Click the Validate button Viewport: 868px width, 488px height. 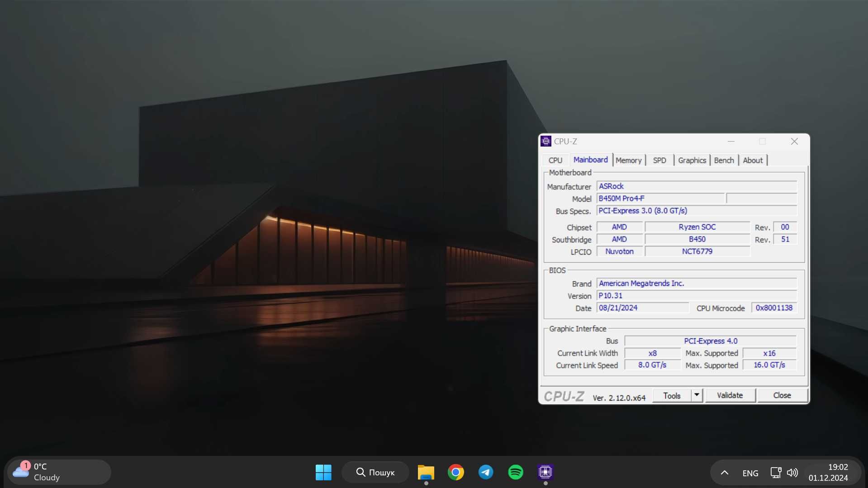click(x=730, y=395)
